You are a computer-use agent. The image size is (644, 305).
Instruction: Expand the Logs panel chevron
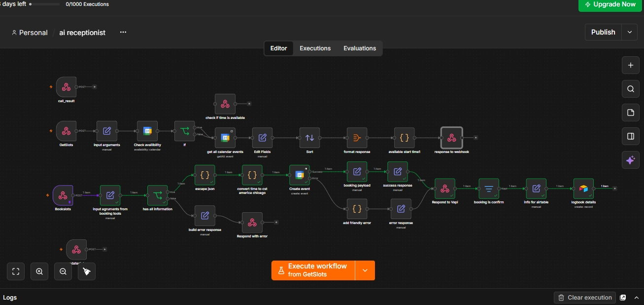pyautogui.click(x=636, y=298)
